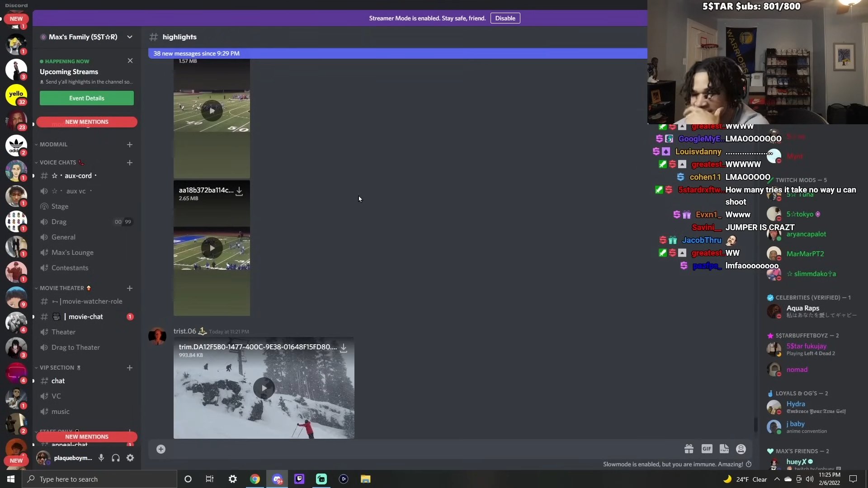Open the yello server icon

click(x=16, y=94)
